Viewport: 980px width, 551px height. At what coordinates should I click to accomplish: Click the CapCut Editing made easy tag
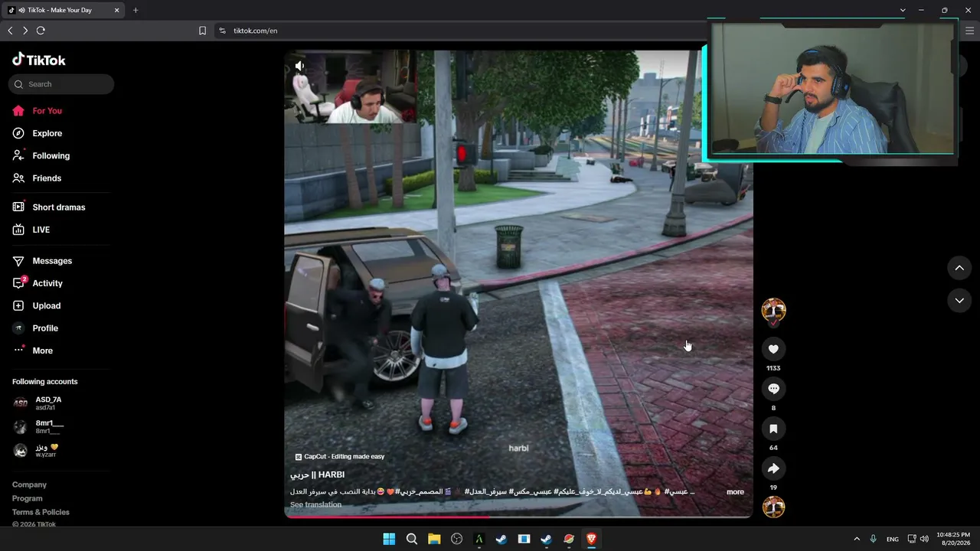(x=340, y=457)
